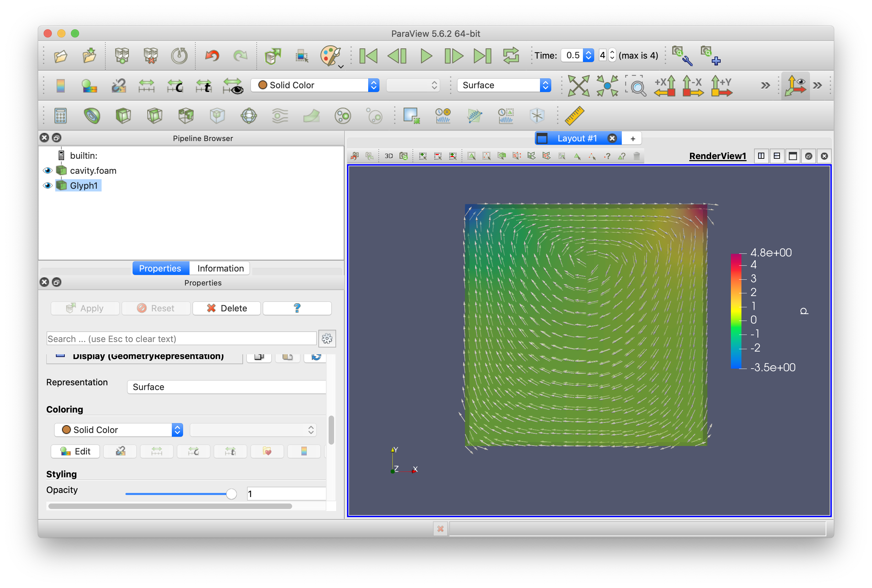Click the Undo arrow icon

click(212, 56)
